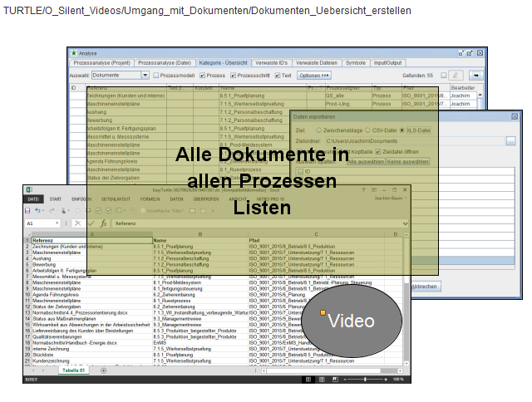Select cell A1 Referenz in Excel
Image resolution: width=532 pixels, height=402 pixels.
coord(92,240)
